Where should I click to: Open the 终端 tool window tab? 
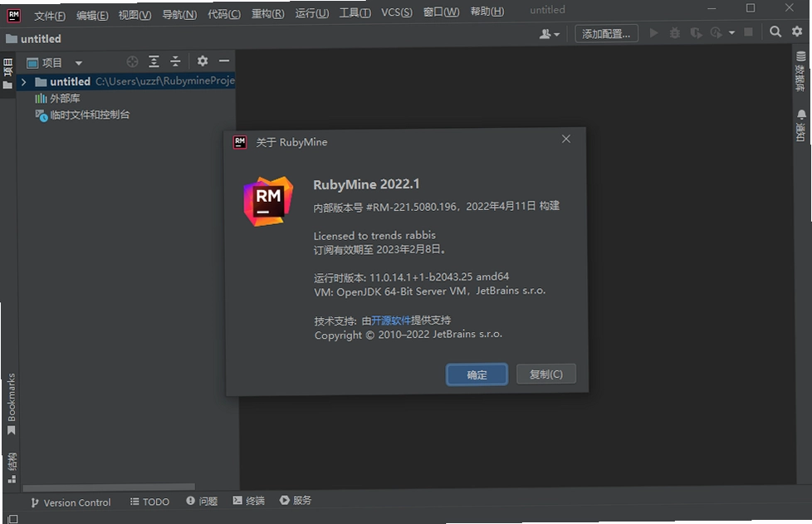coord(248,500)
